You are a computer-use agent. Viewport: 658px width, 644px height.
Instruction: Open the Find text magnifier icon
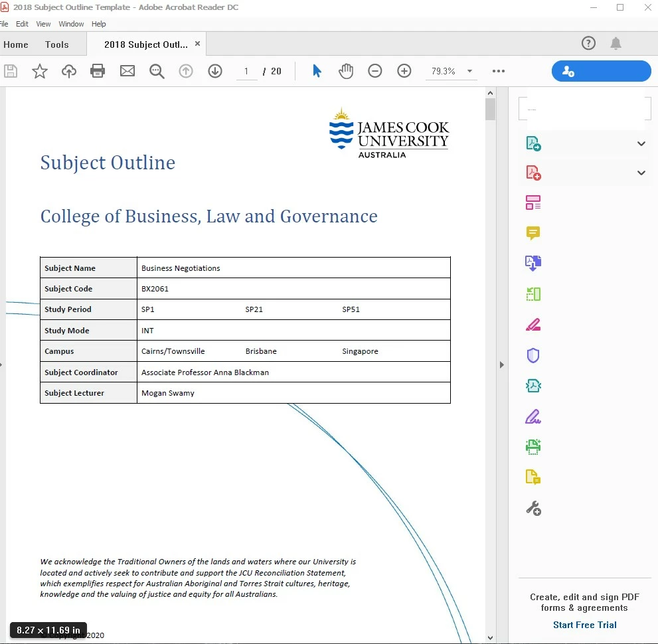point(157,71)
